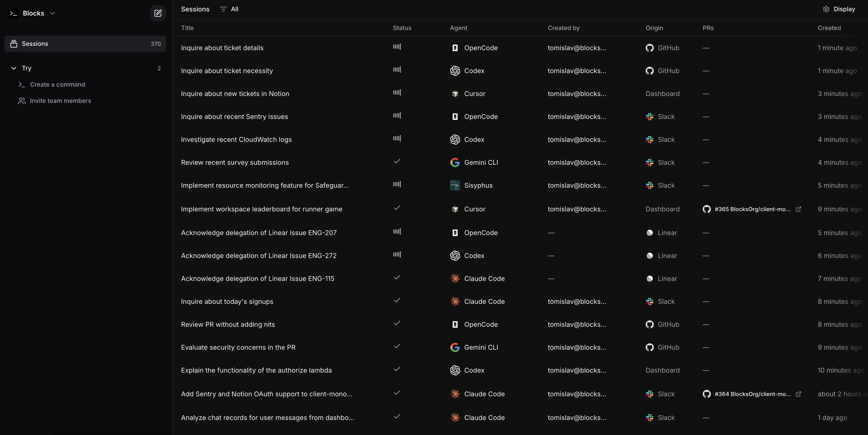Click the Cursor agent icon for Notion tickets session
Image resolution: width=868 pixels, height=435 pixels.
455,94
